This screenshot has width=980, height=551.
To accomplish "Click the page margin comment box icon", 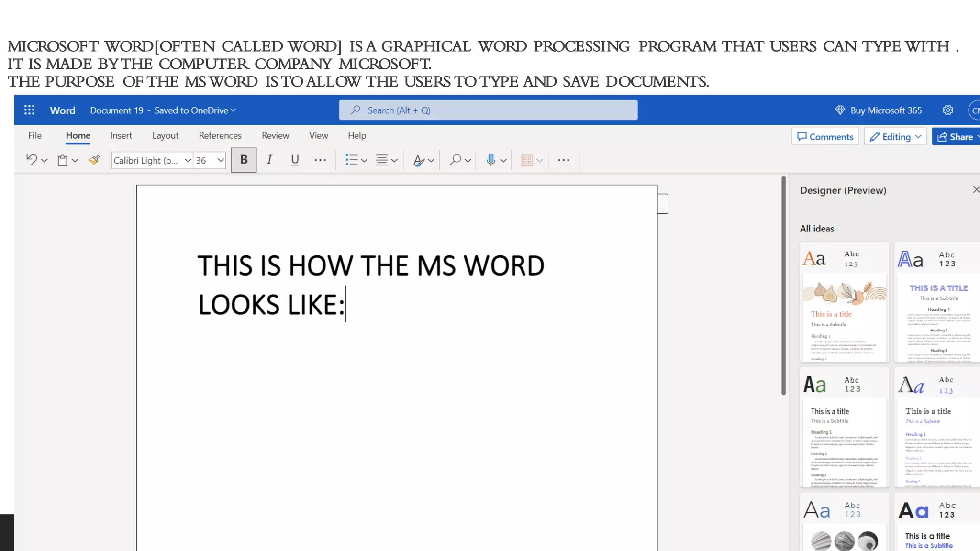I will pyautogui.click(x=663, y=204).
